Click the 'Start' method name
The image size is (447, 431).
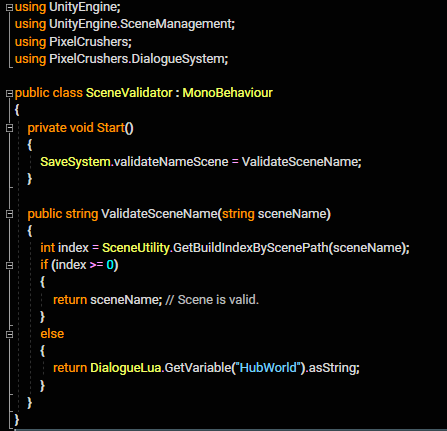coord(111,128)
